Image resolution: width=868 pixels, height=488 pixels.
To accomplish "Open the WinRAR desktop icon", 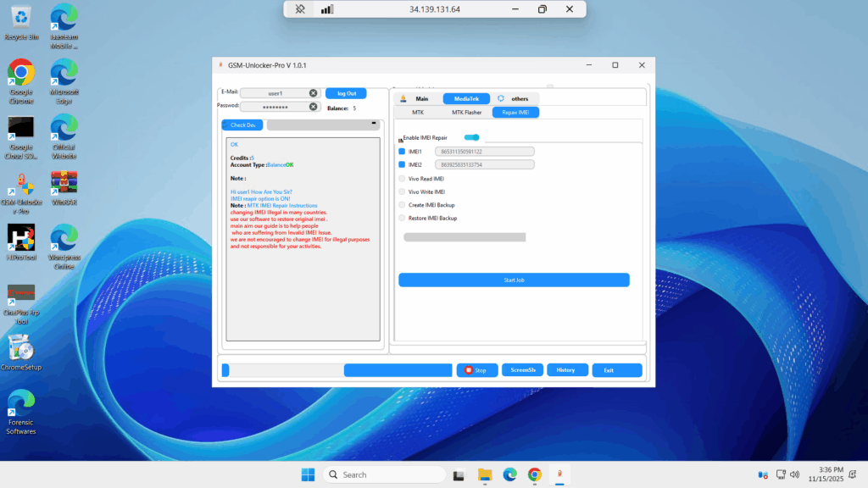I will point(64,184).
